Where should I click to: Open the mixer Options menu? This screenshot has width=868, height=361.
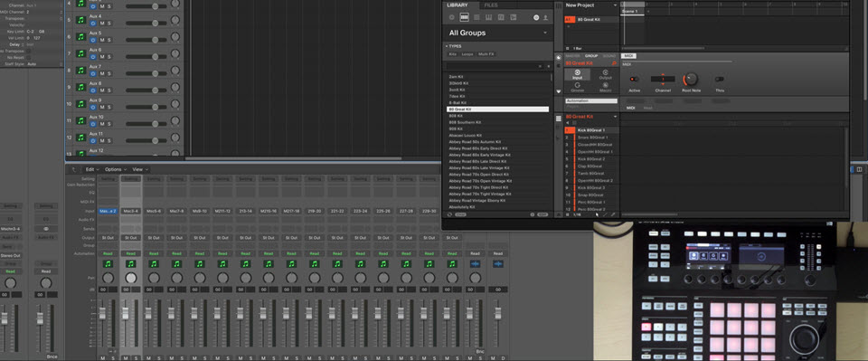point(115,169)
